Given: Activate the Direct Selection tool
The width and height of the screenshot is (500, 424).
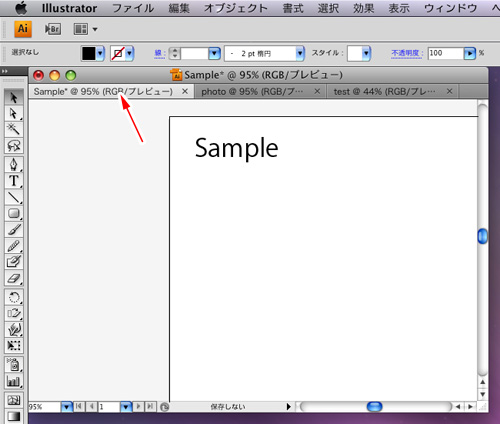Looking at the screenshot, I should click(x=14, y=113).
